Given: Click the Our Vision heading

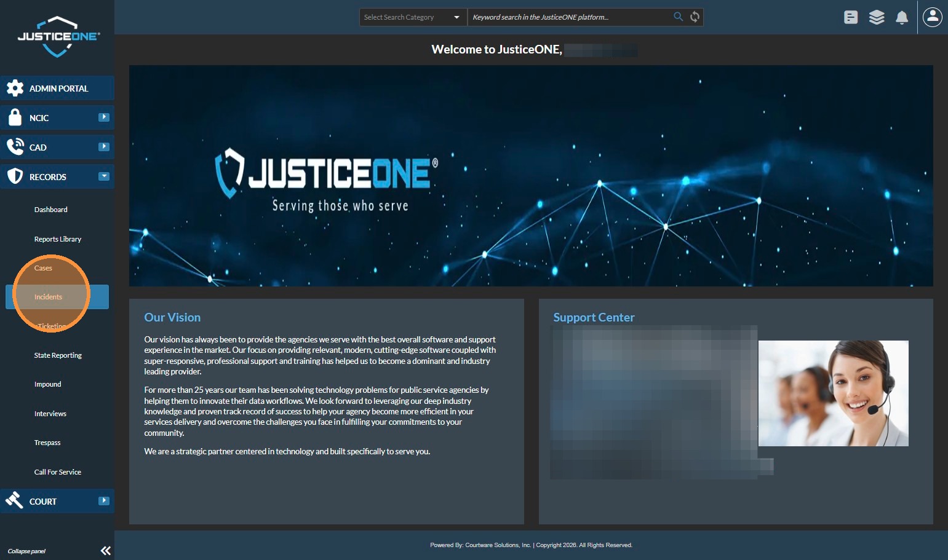Looking at the screenshot, I should (172, 317).
